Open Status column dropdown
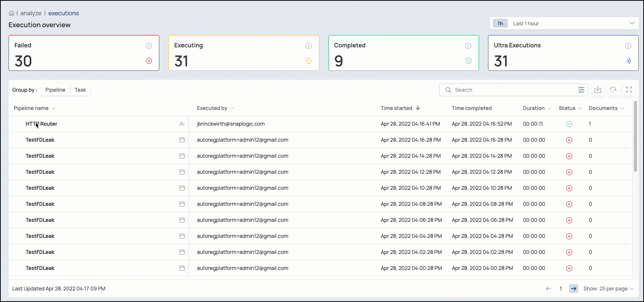 click(580, 108)
